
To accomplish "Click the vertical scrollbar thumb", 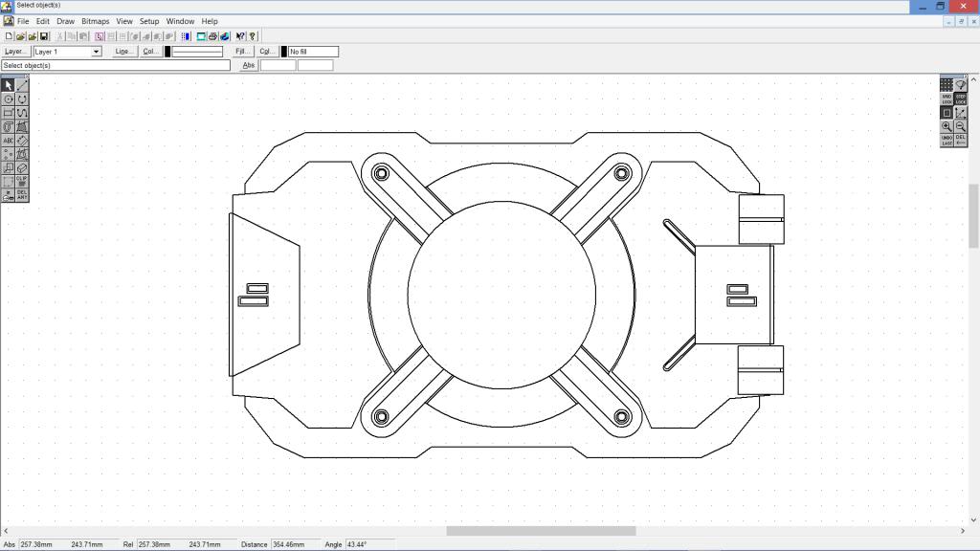I will pyautogui.click(x=973, y=216).
